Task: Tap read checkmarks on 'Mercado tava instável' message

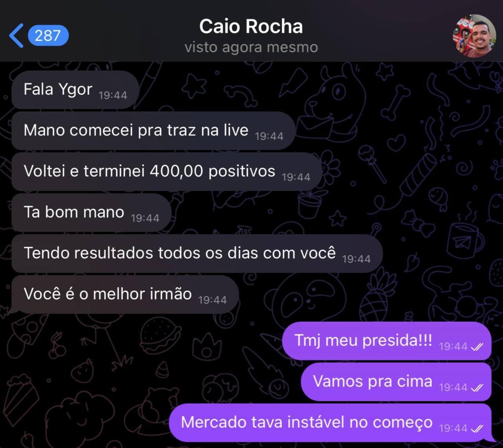Action: coord(477,429)
